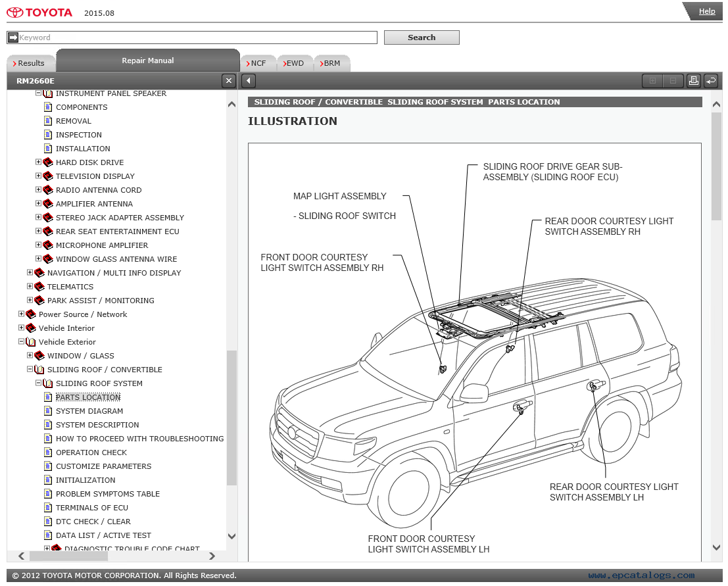Click the content pane vertical scrollbar thumb
The image size is (728, 586).
716,166
